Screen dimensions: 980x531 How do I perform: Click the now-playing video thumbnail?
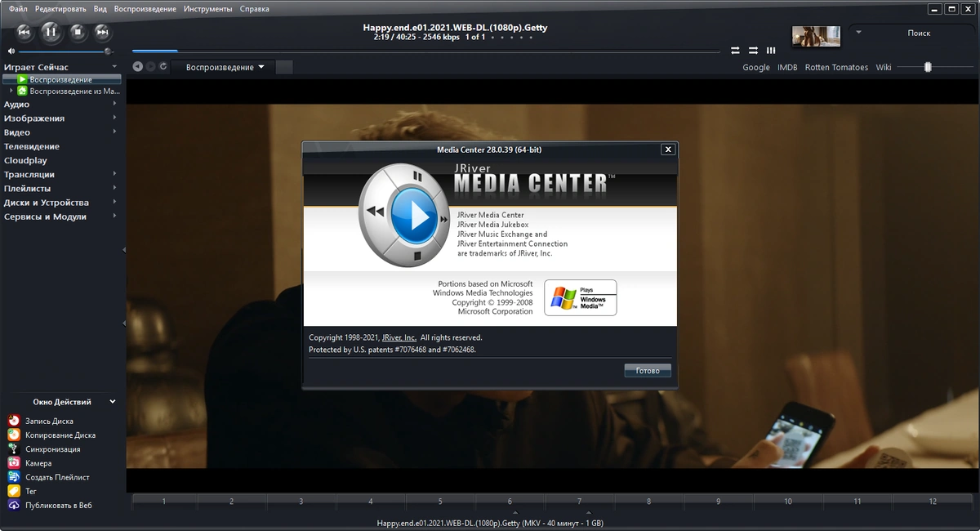[816, 36]
